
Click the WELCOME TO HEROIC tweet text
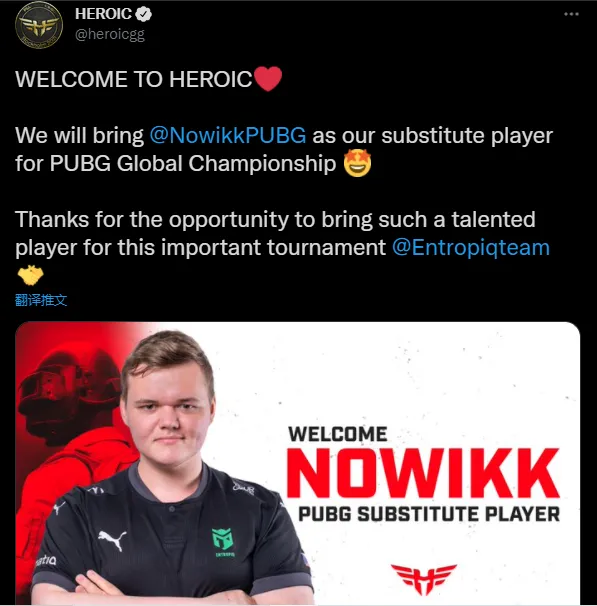click(134, 79)
